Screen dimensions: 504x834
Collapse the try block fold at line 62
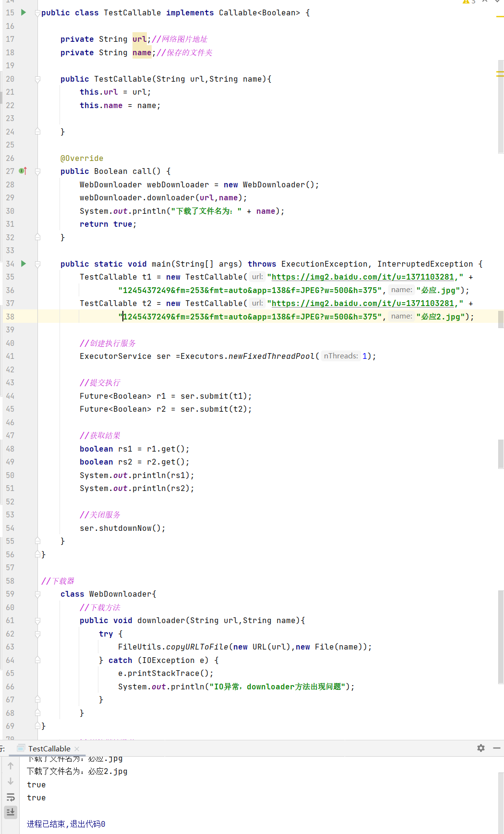click(x=37, y=634)
